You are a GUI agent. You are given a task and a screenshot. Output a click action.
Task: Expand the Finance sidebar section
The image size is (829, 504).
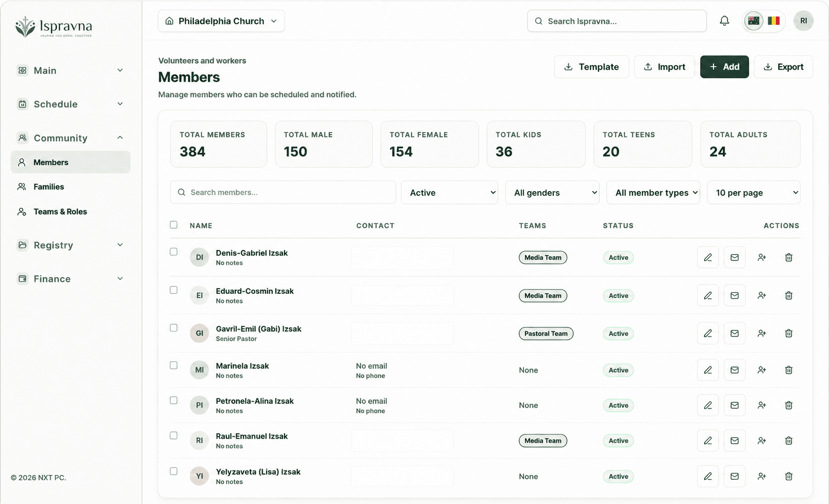pos(71,279)
